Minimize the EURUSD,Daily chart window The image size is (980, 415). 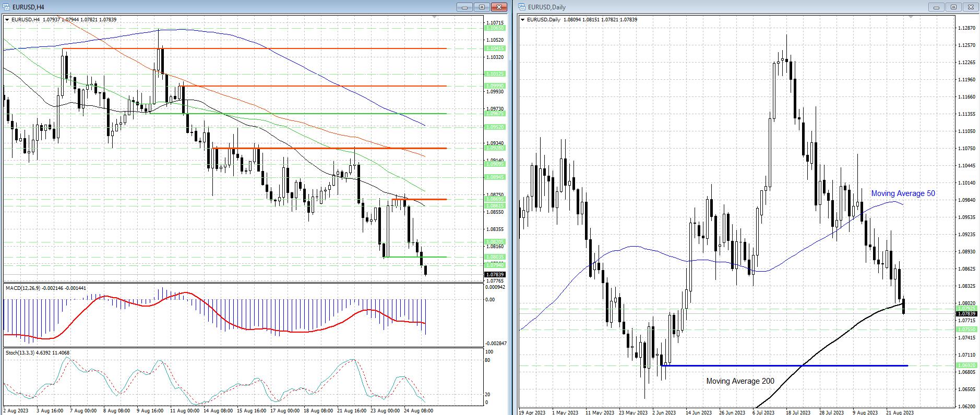936,7
